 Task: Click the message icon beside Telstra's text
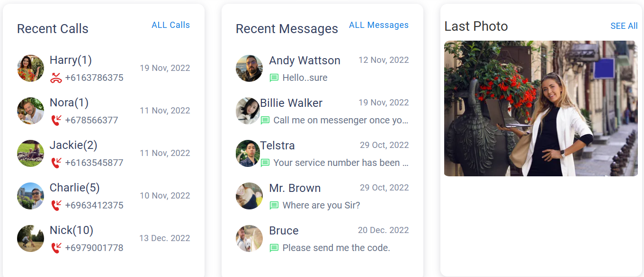[265, 163]
